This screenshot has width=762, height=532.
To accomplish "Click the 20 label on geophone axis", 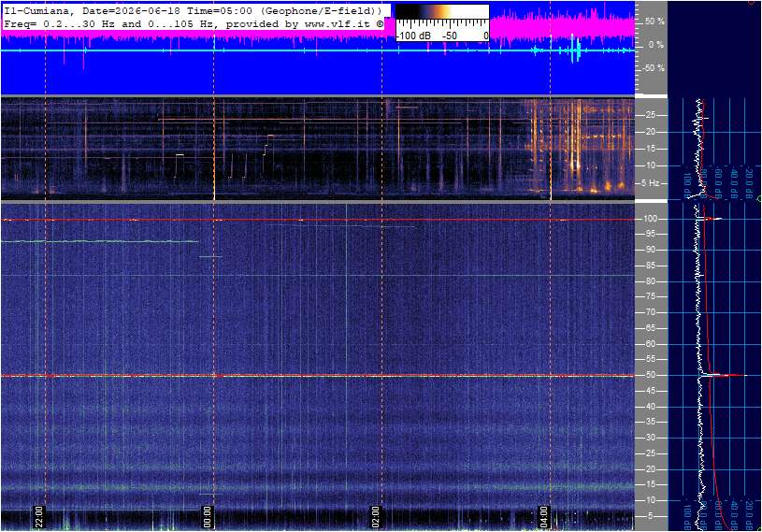I will click(651, 132).
